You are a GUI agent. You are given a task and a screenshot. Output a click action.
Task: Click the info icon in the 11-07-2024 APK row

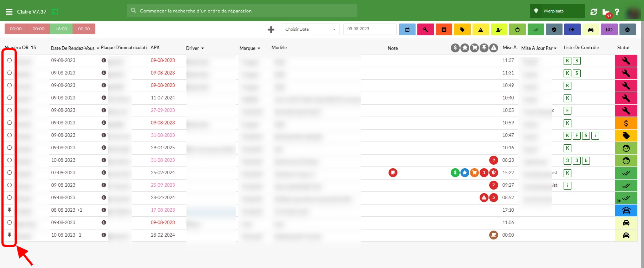pos(104,98)
